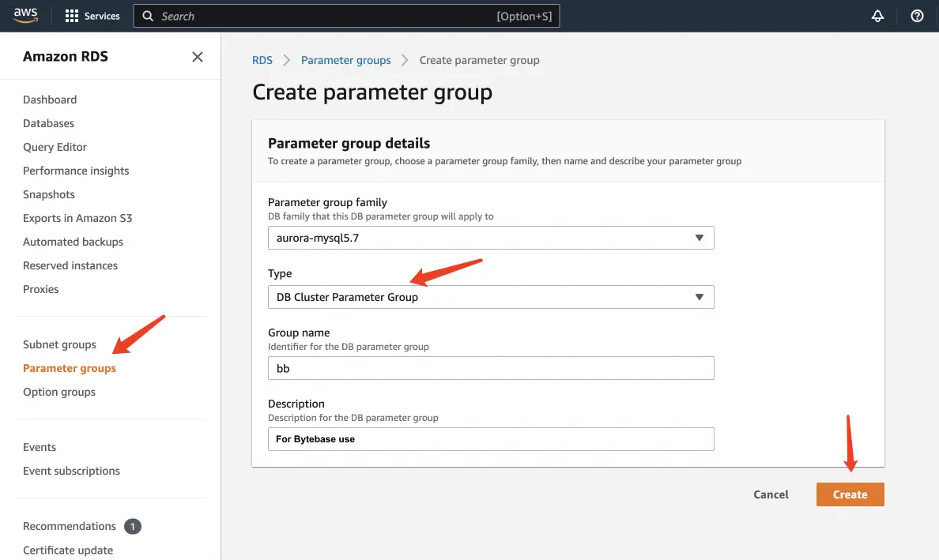Open Events in sidebar
This screenshot has width=939, height=560.
click(x=40, y=448)
